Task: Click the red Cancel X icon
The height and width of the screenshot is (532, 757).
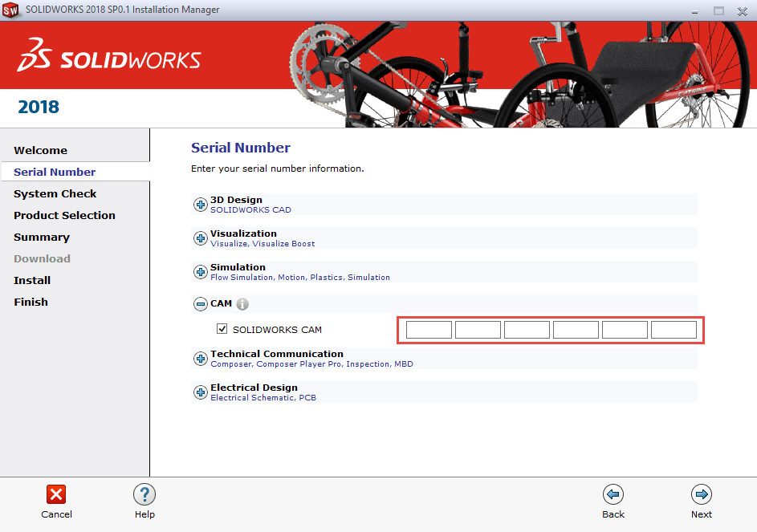Action: 56,494
